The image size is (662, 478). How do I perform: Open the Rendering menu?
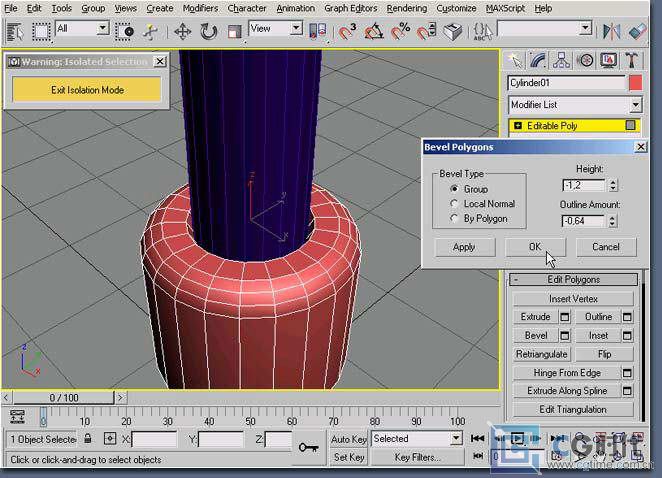(407, 8)
